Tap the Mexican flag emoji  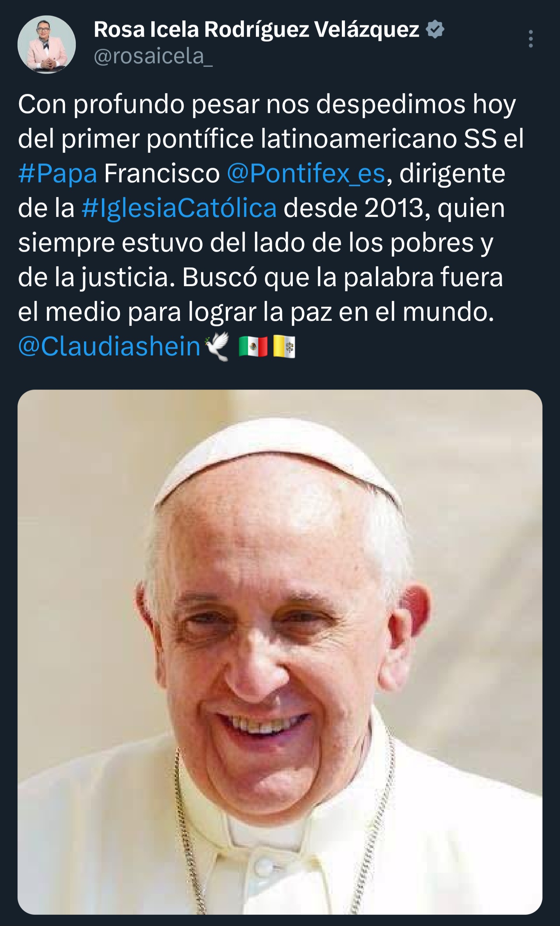pyautogui.click(x=253, y=347)
